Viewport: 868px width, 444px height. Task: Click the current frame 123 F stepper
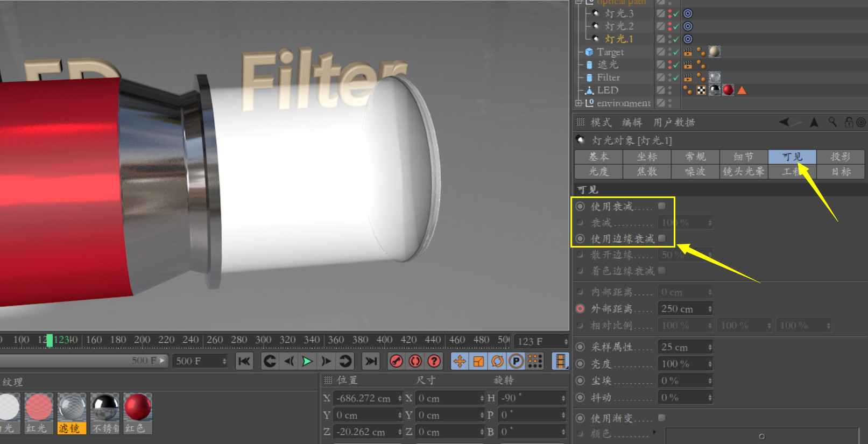[566, 341]
